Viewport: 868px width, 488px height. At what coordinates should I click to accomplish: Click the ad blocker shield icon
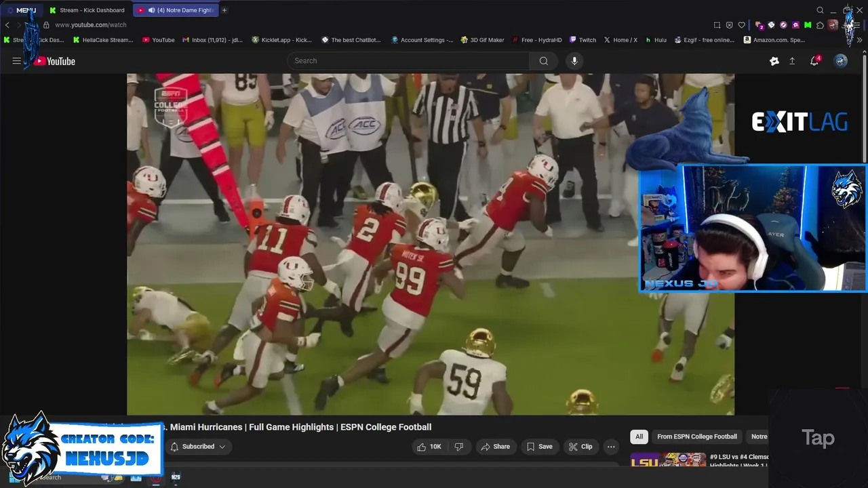729,25
